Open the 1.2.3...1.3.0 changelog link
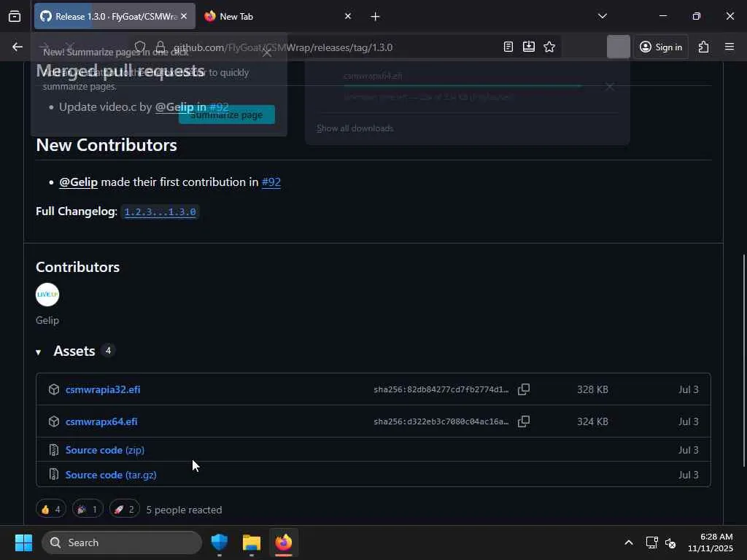 pos(160,212)
